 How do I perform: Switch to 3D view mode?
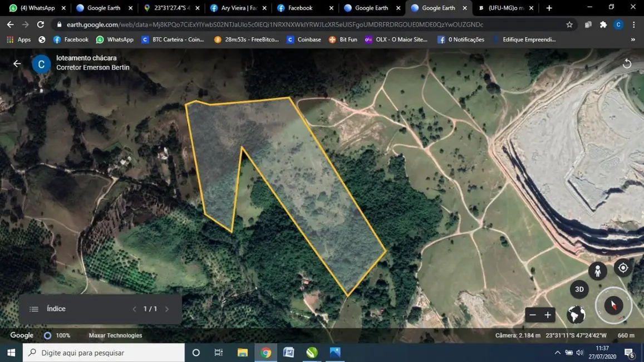[579, 289]
